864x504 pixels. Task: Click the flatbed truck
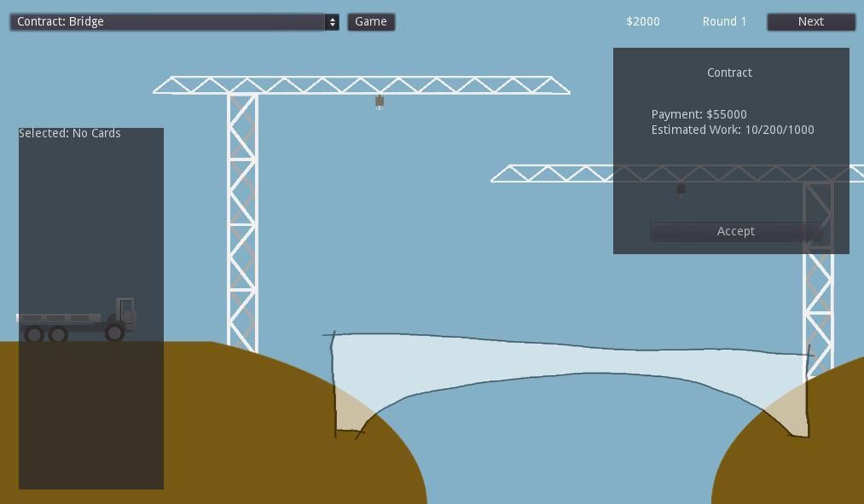click(76, 320)
